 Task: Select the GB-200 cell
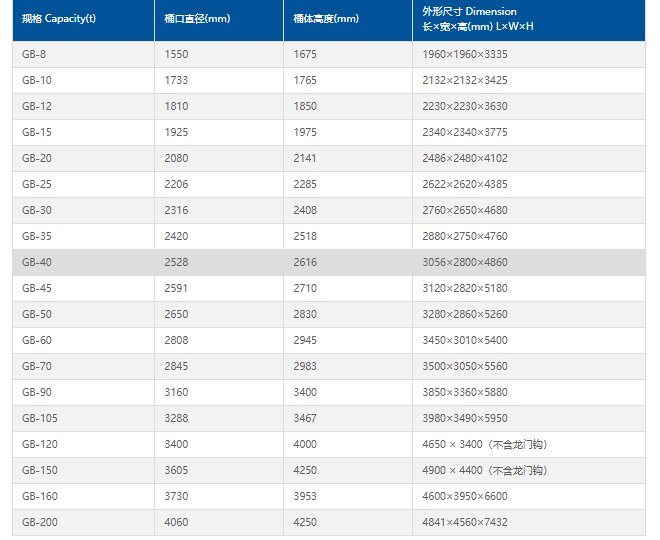83,523
